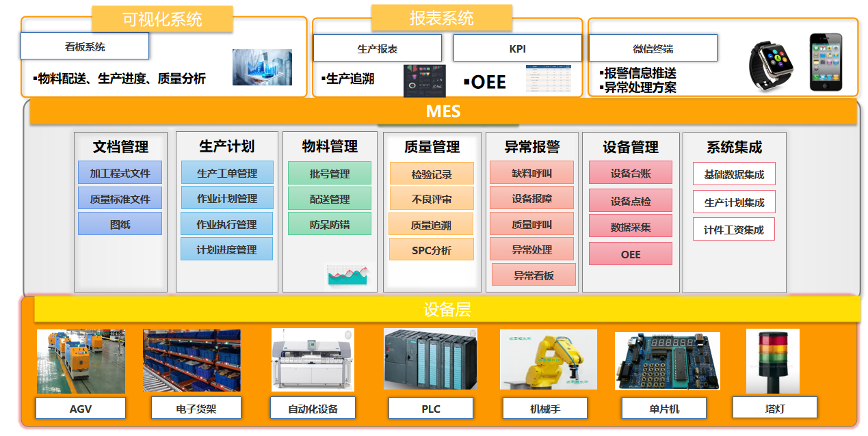Click the 塔灯 label

[775, 407]
